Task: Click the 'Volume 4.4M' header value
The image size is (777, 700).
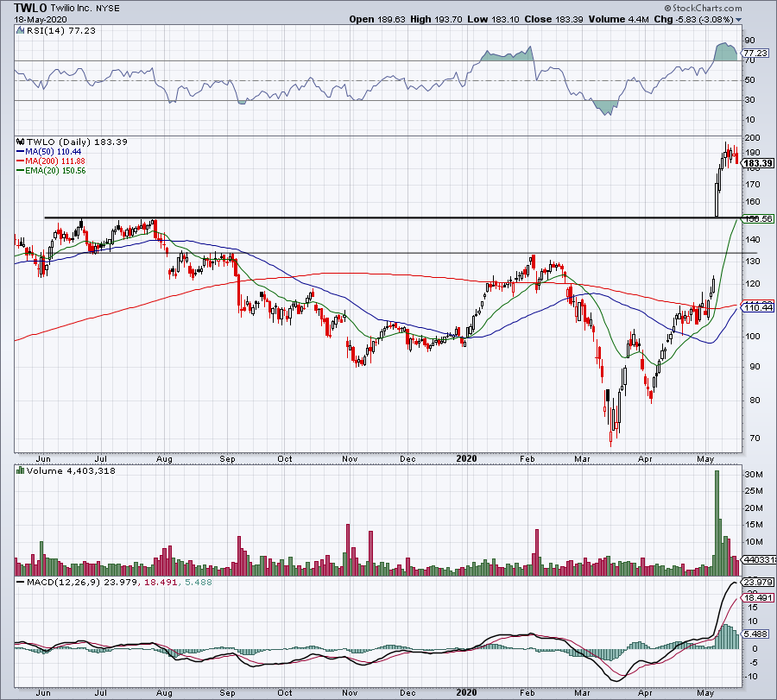Action: tap(618, 19)
